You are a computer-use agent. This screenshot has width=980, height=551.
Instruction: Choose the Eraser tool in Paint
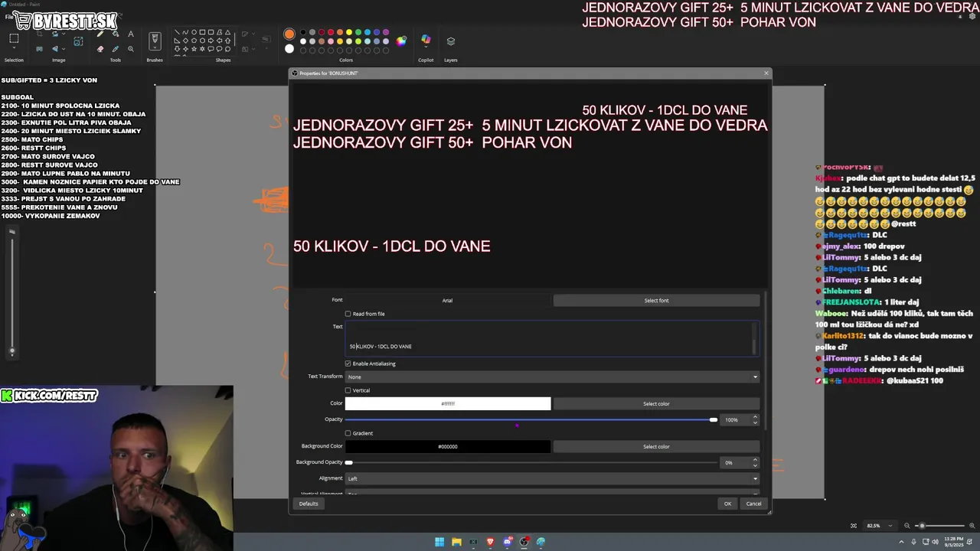coord(100,49)
